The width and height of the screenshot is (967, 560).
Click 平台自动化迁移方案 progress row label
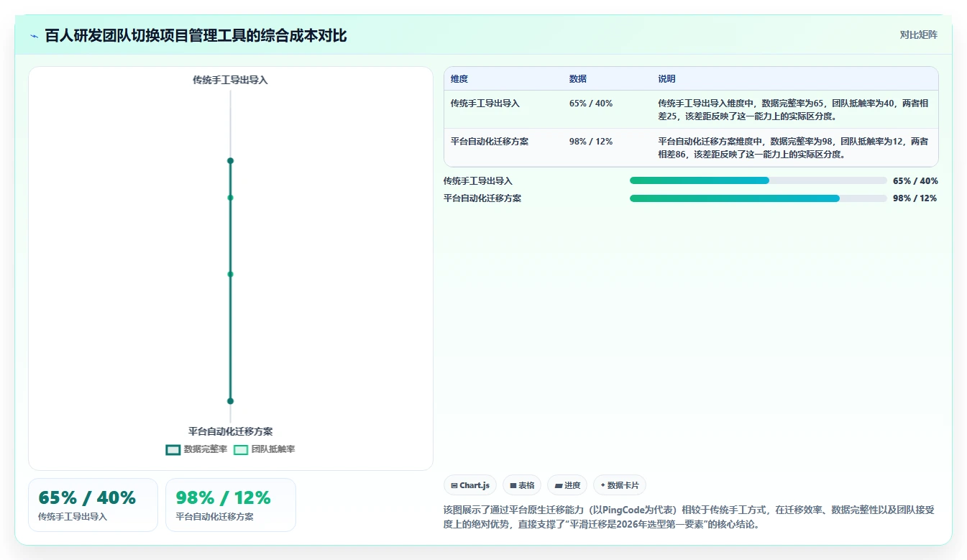(482, 198)
